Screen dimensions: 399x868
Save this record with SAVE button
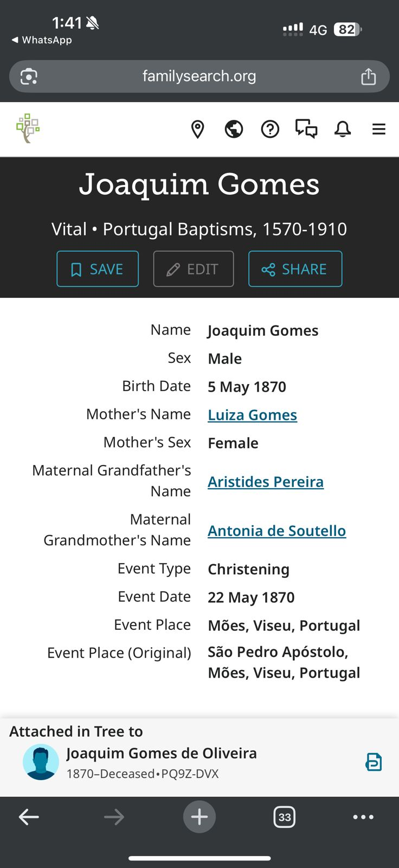point(98,269)
